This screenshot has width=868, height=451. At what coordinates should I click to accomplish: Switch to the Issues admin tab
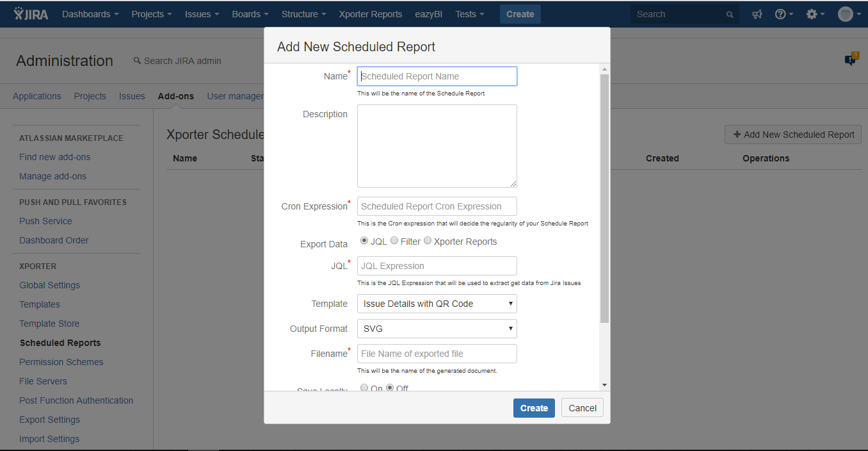point(132,96)
